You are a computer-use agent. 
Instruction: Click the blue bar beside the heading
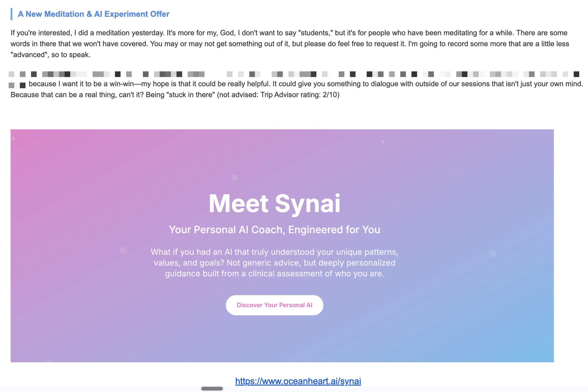coord(11,14)
